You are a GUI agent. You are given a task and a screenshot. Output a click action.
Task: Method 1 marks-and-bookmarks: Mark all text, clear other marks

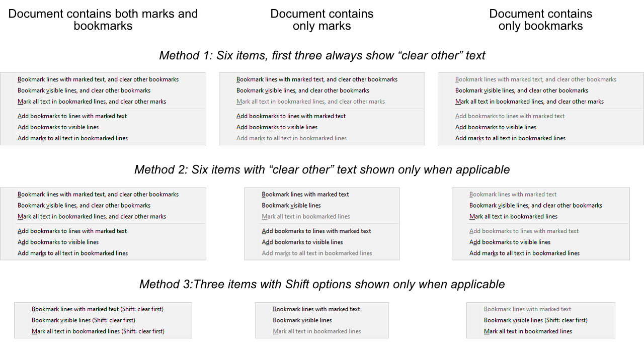(103, 101)
